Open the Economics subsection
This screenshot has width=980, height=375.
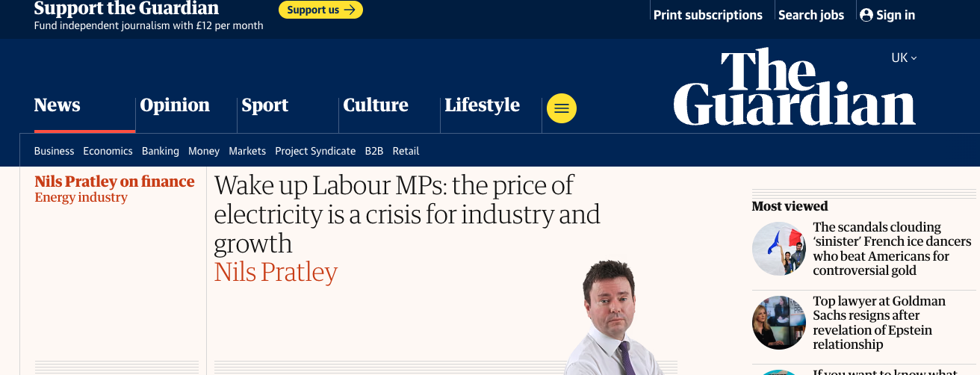tap(108, 151)
